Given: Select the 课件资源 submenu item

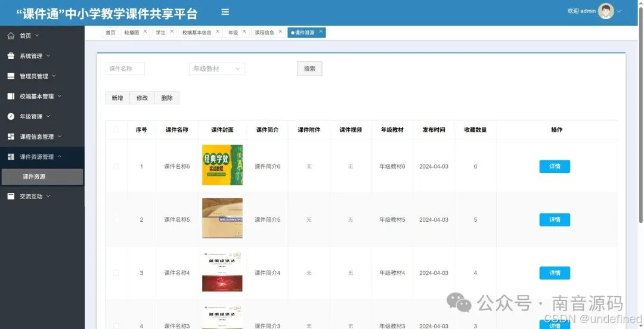Looking at the screenshot, I should point(42,176).
